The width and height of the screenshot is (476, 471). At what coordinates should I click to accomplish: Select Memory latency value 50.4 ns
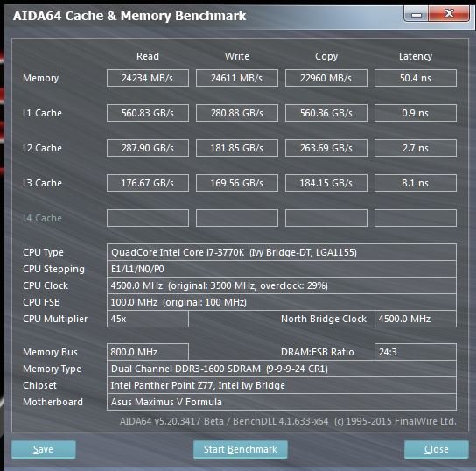(416, 78)
